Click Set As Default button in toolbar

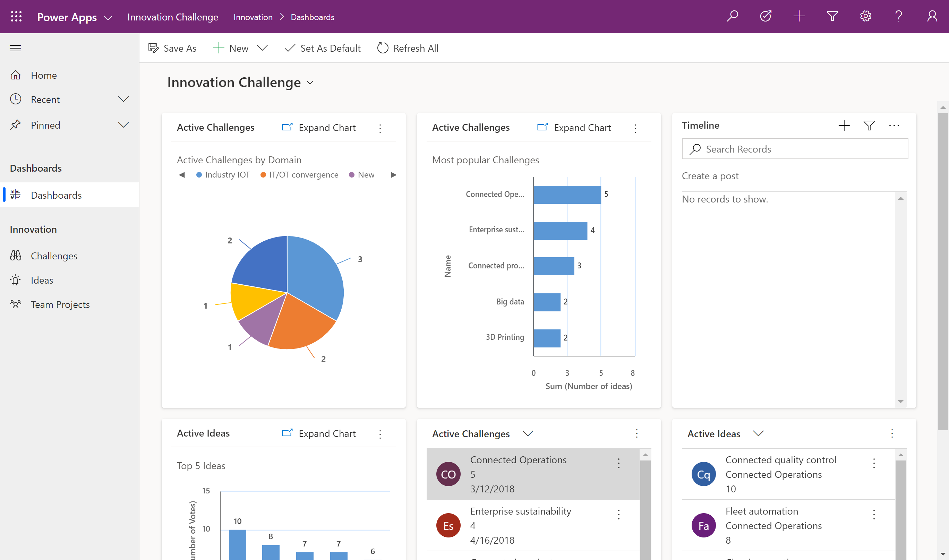coord(323,48)
